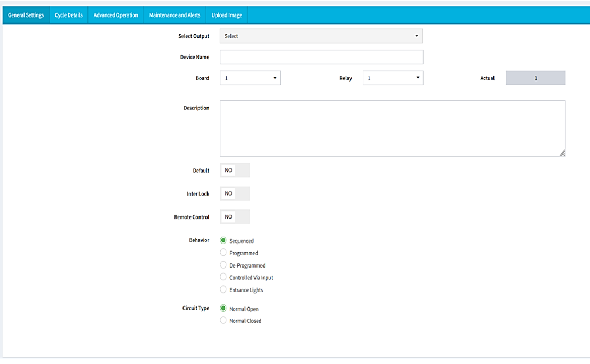Turn on Remote Control

[x=235, y=216]
